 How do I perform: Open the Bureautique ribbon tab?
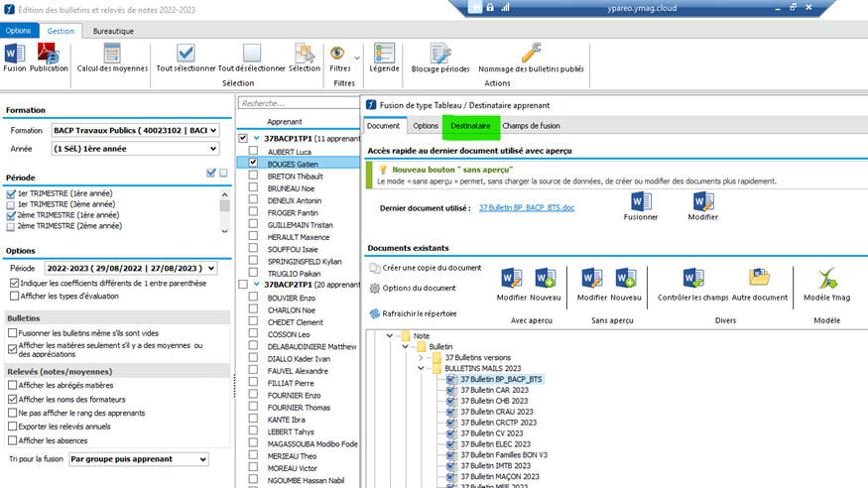(x=114, y=31)
